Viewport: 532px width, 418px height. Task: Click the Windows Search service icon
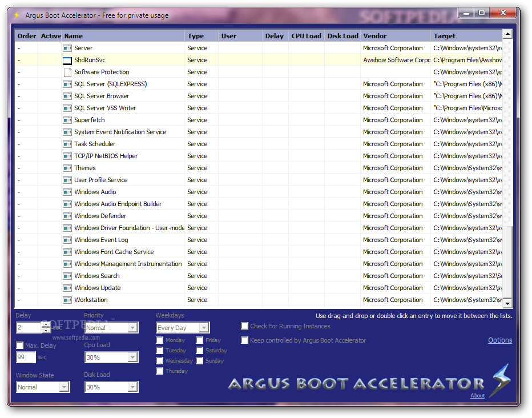(67, 276)
